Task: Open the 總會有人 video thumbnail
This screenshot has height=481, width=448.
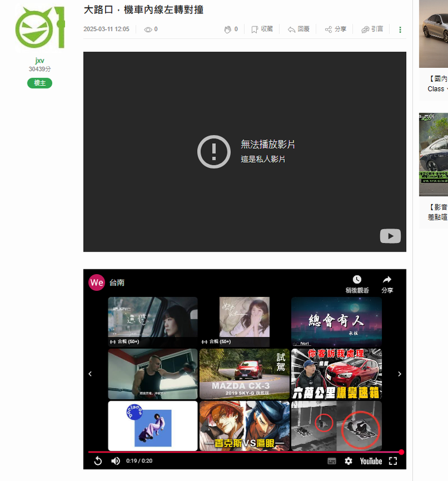Action: (337, 321)
